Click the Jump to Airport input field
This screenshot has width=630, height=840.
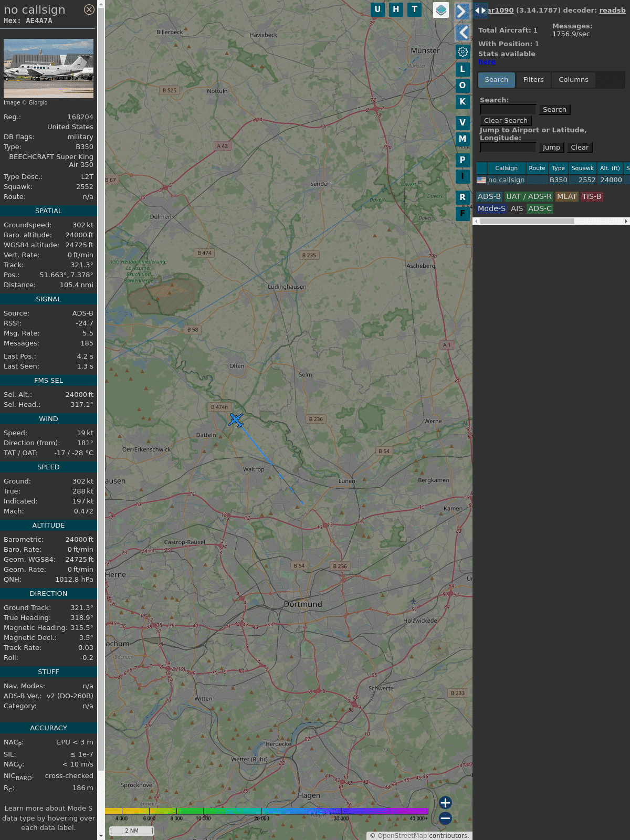pos(508,148)
